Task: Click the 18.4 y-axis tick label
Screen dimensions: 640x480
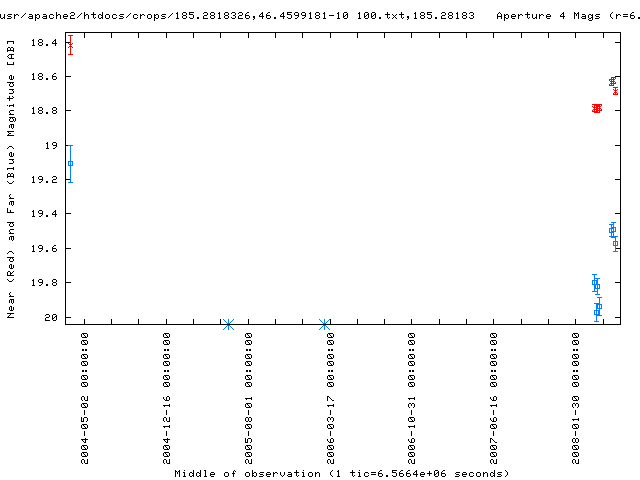Action: (x=44, y=42)
